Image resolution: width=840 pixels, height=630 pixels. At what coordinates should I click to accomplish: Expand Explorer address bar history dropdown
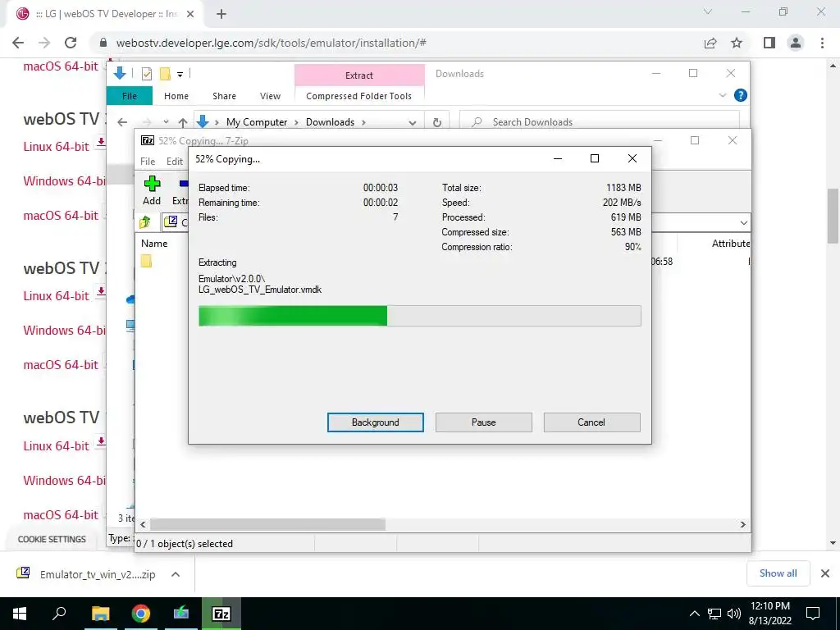[412, 123]
